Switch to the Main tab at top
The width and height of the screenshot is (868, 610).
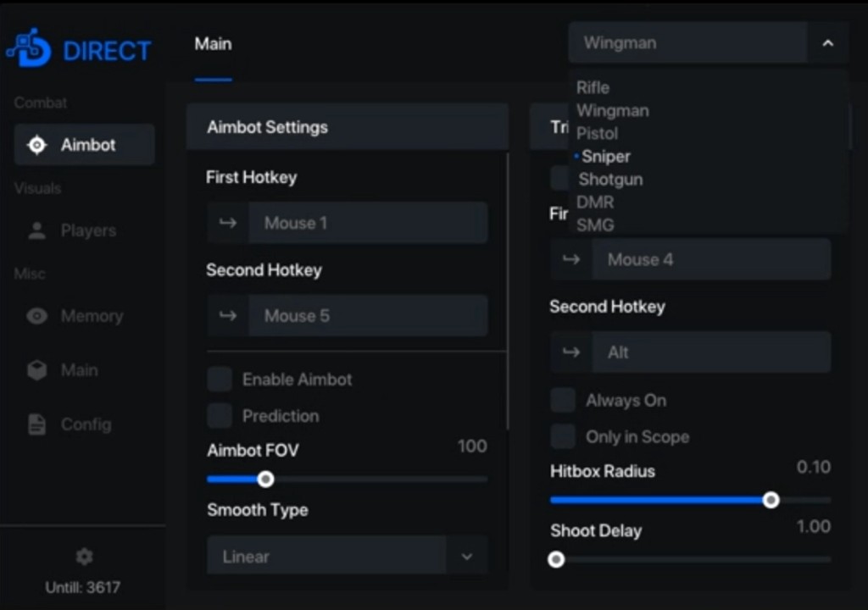[x=213, y=44]
